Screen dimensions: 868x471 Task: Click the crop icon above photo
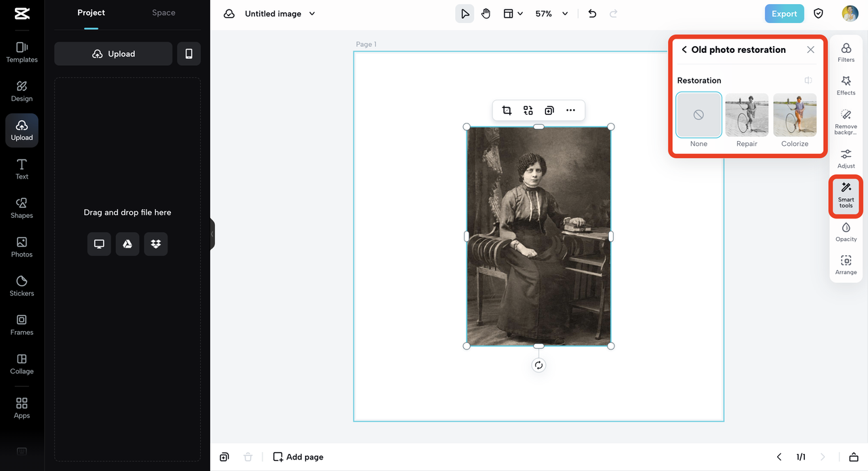(x=507, y=111)
